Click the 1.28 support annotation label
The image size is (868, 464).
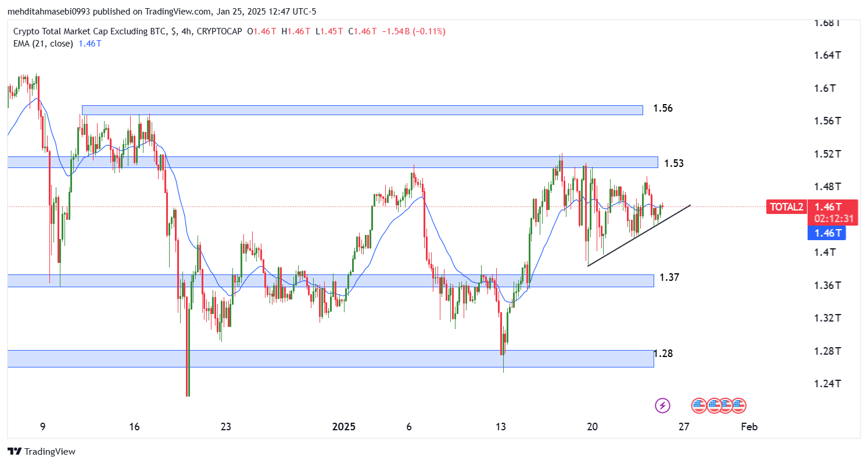point(663,354)
